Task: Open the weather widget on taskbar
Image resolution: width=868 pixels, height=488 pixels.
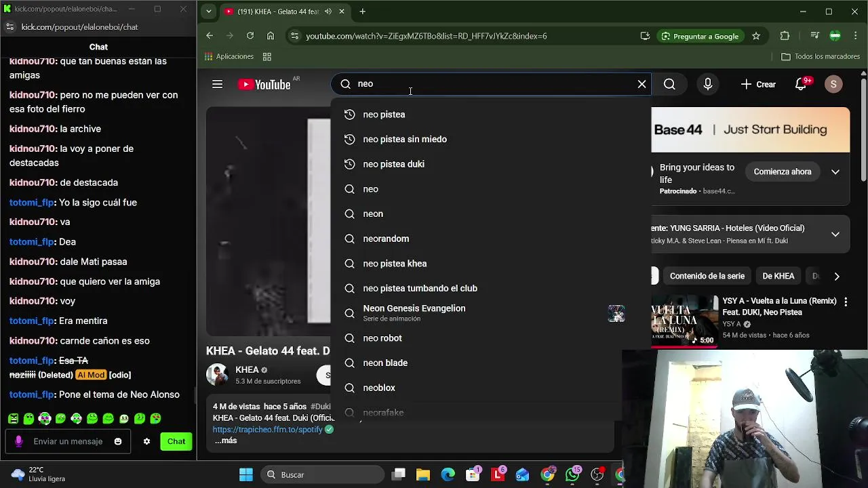Action: 39,474
